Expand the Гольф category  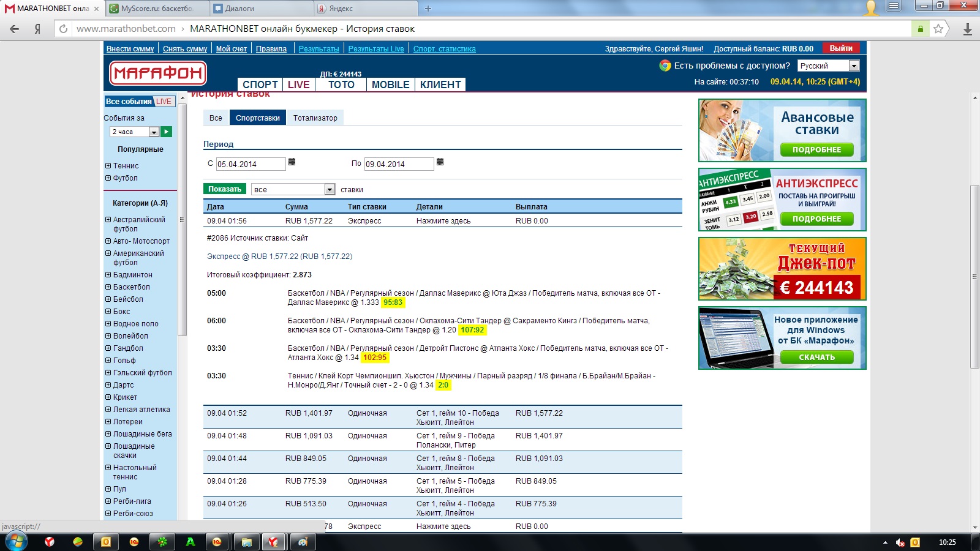pos(108,360)
